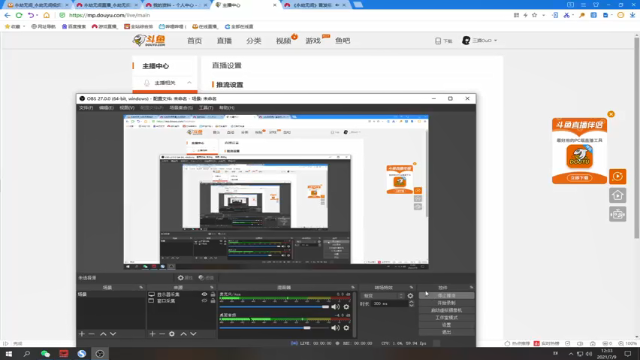The height and width of the screenshot is (360, 640).
Task: Open the Sogou browser taskbar icon
Action: coord(82,354)
